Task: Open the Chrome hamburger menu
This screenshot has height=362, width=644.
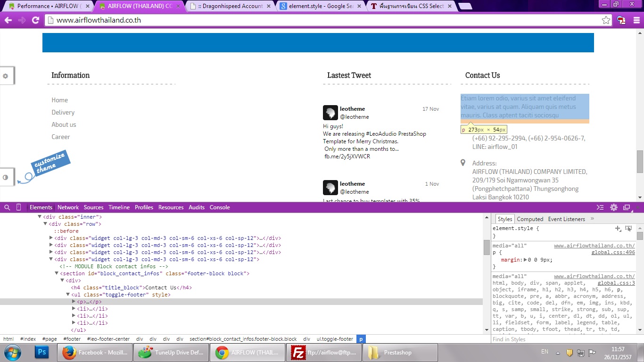Action: coord(636,20)
